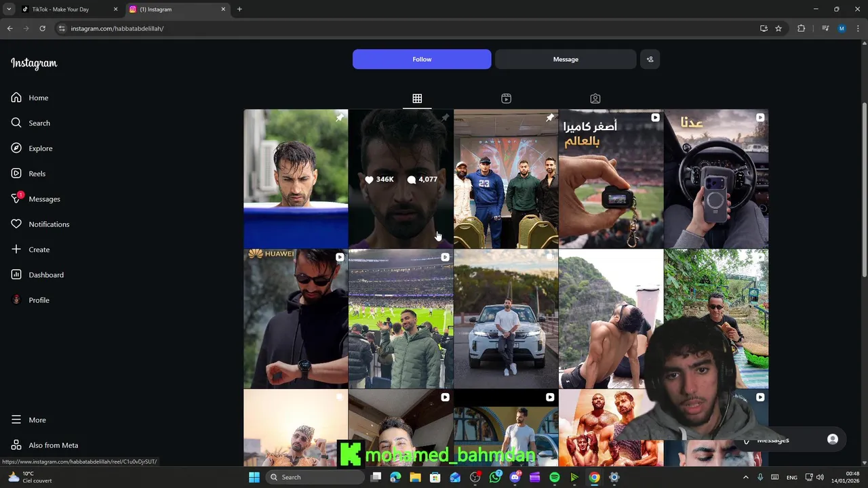Open Spotify from the taskbar
The height and width of the screenshot is (488, 868).
click(x=555, y=477)
